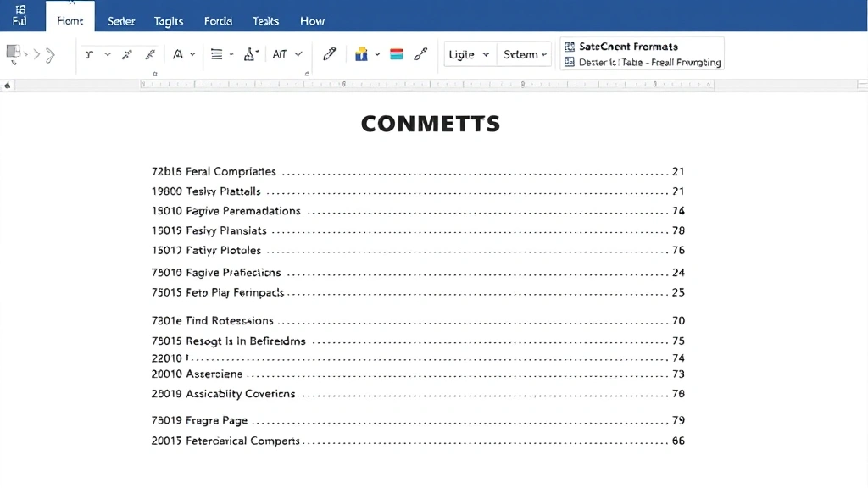
Task: Open the styles pane icon on the right
Action: pyautogui.click(x=420, y=53)
